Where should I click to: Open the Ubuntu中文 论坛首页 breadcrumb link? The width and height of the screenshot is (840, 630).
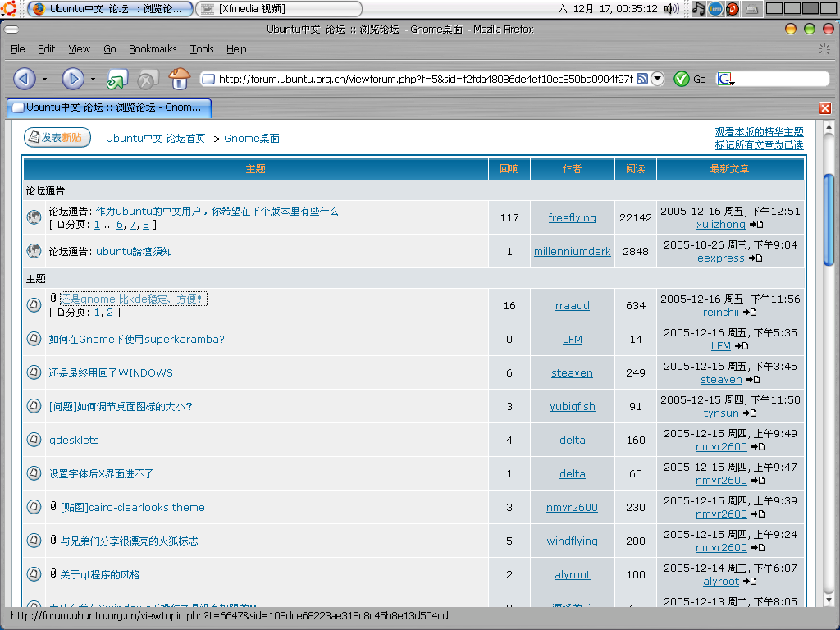point(155,138)
